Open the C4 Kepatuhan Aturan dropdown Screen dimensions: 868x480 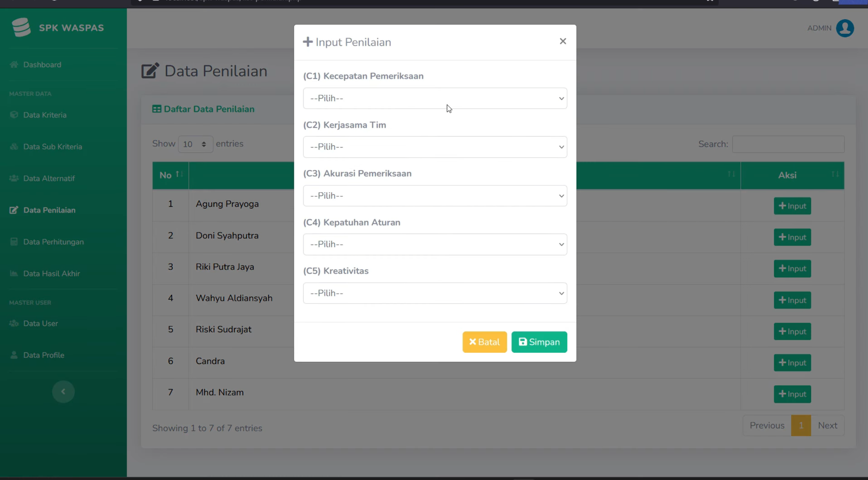pos(435,244)
